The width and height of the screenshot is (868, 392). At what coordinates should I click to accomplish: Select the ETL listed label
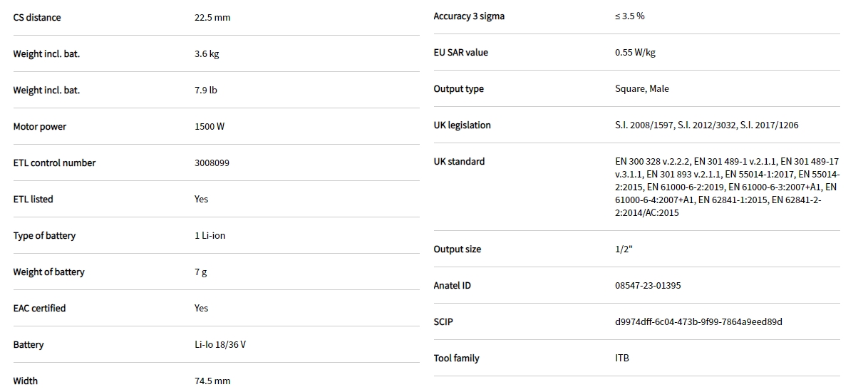33,199
